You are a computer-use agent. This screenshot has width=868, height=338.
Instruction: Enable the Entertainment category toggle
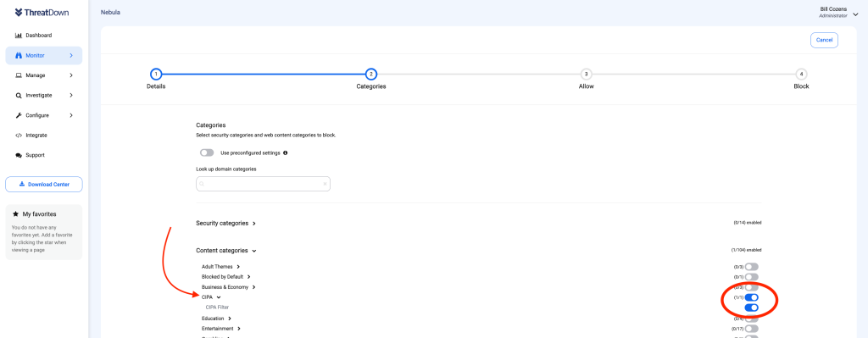click(751, 329)
